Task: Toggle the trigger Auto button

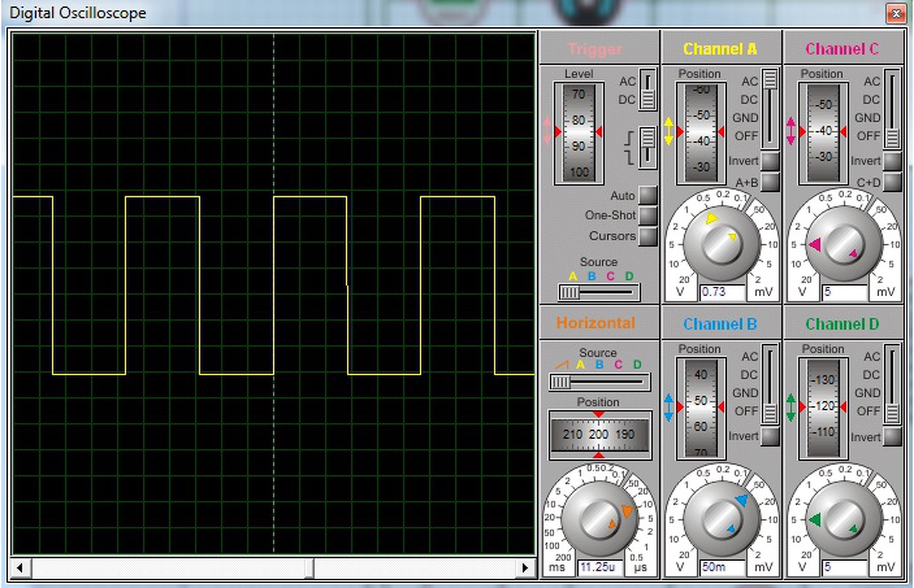Action: pos(648,195)
